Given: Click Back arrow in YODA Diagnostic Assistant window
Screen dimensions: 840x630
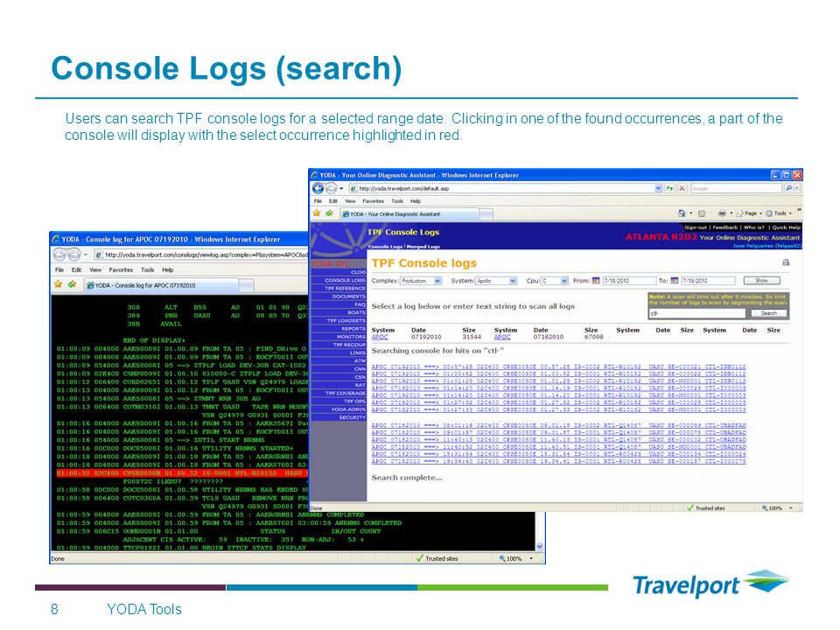Looking at the screenshot, I should tap(318, 188).
